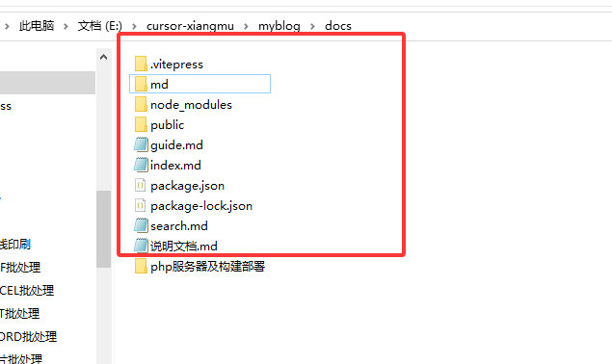Click package.json file name
612x364 pixels.
click(187, 186)
